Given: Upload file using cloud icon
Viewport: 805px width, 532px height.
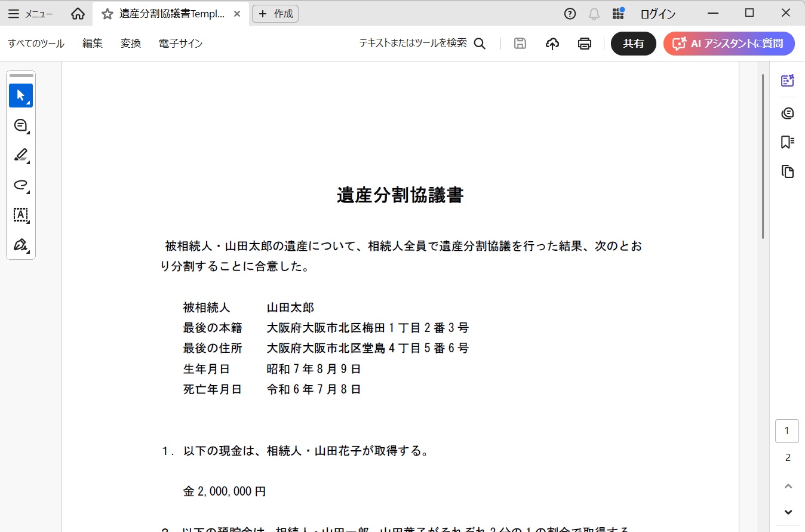Looking at the screenshot, I should point(552,44).
